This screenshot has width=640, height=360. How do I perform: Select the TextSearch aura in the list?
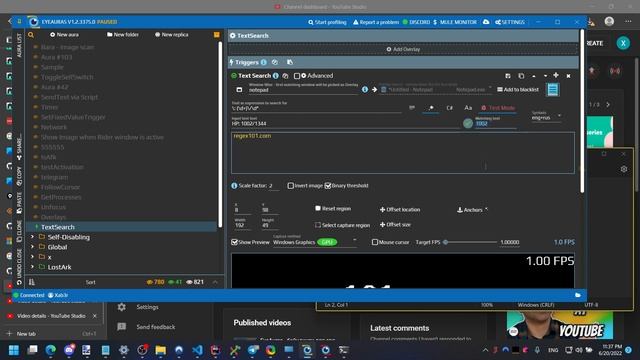click(x=122, y=227)
